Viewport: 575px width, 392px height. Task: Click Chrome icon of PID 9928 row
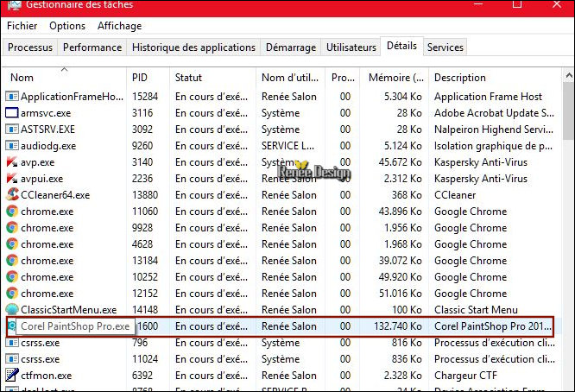point(12,228)
